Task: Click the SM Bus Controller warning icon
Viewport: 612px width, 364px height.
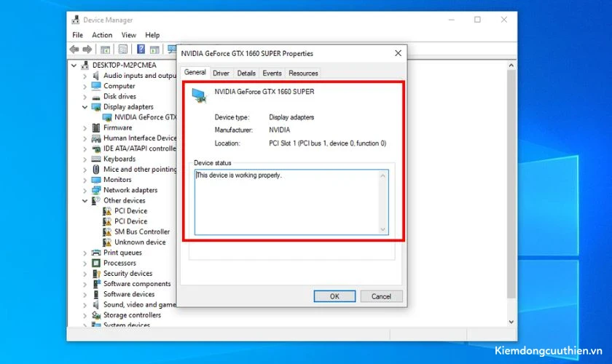Action: point(106,232)
